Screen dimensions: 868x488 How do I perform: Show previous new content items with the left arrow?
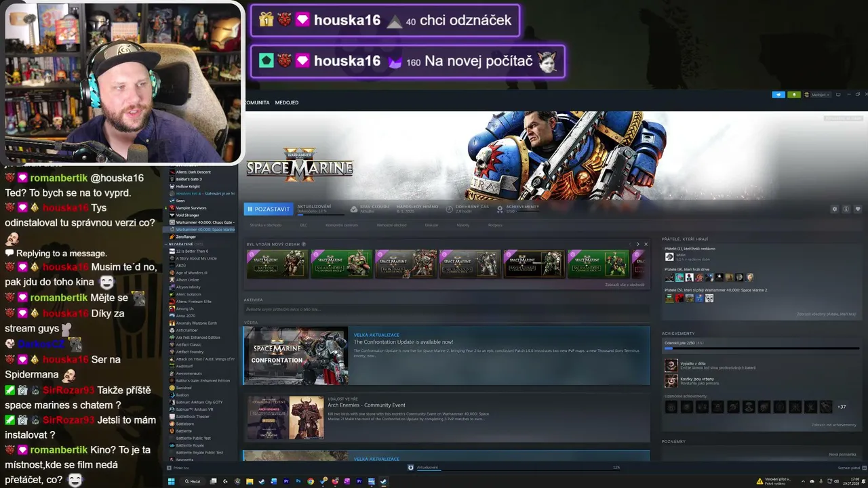pos(629,244)
